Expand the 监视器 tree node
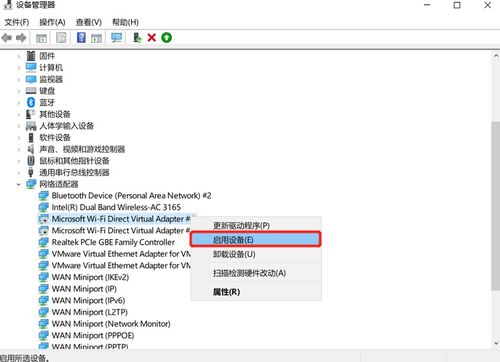The width and height of the screenshot is (500, 362). pyautogui.click(x=19, y=79)
